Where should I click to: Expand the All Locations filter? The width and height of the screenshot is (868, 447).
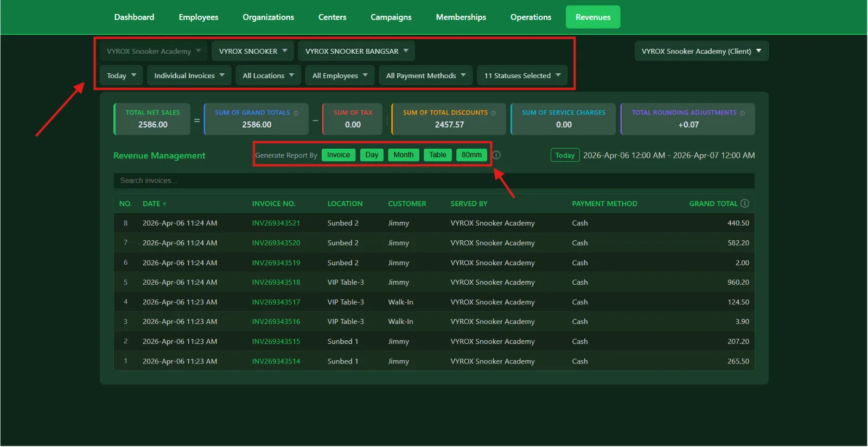pos(269,75)
